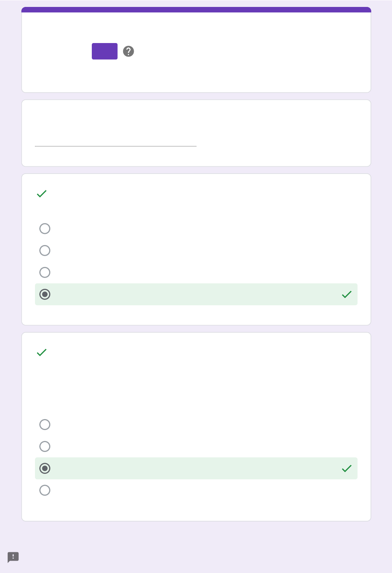Select the second radio option in second question
This screenshot has width=392, height=573.
click(x=45, y=446)
